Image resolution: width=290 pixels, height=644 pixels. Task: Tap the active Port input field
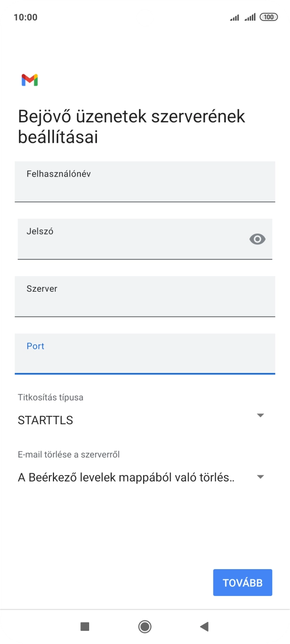coord(145,354)
